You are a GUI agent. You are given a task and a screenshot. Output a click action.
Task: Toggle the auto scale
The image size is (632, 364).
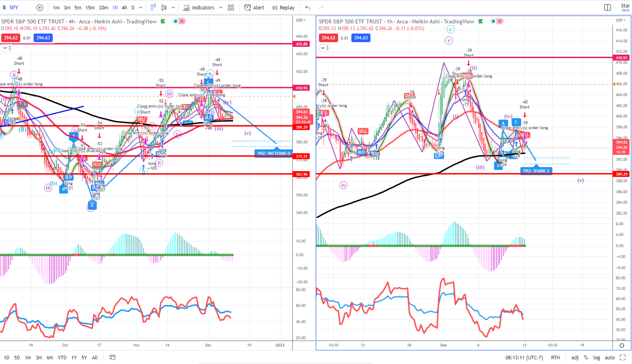(x=610, y=357)
